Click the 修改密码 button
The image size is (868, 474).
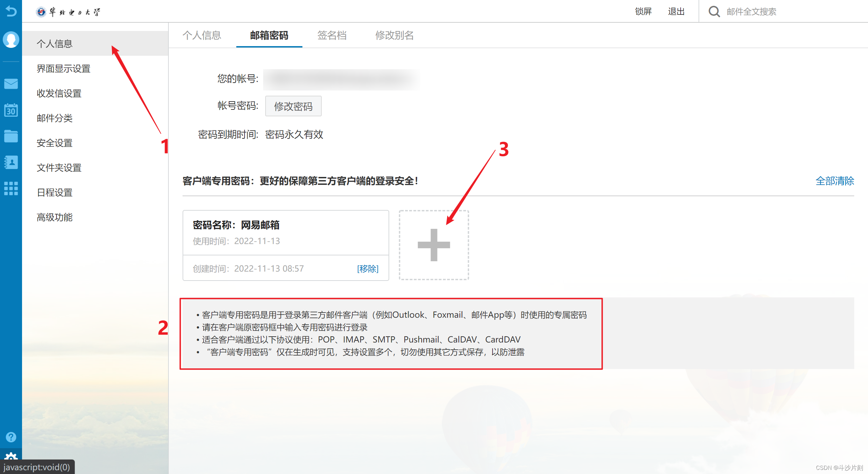point(293,106)
